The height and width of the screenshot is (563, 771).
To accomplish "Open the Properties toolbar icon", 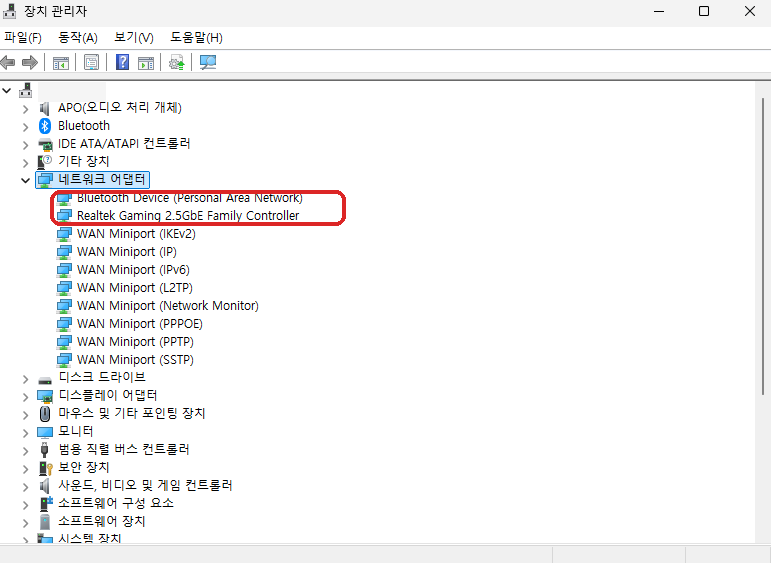I will pos(91,62).
